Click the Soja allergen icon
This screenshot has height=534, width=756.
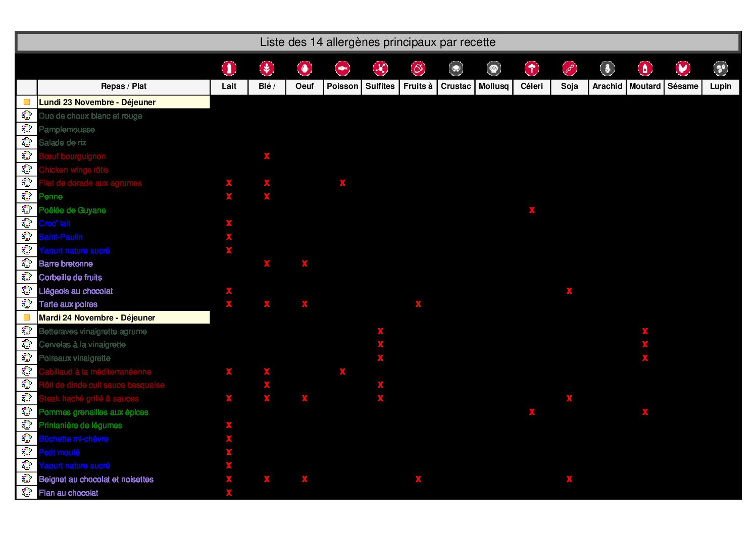pos(569,68)
